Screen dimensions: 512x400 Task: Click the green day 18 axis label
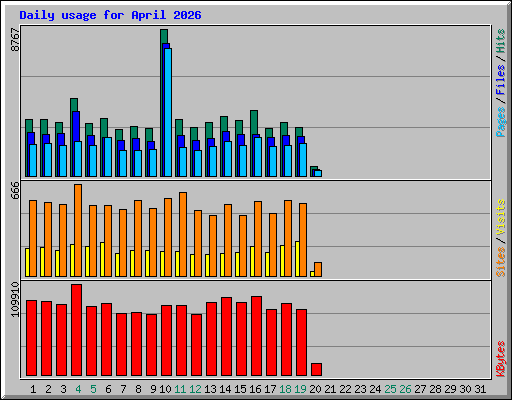pyautogui.click(x=285, y=389)
